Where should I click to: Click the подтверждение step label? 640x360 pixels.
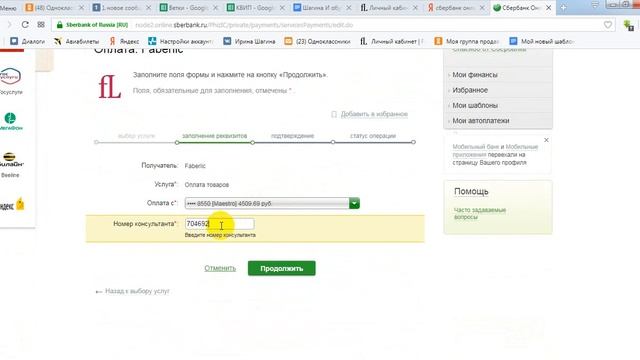(292, 136)
